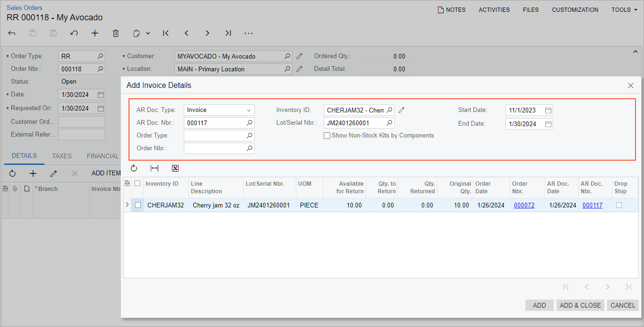Click the Customer Ord... input field
The image size is (644, 327).
pos(82,122)
